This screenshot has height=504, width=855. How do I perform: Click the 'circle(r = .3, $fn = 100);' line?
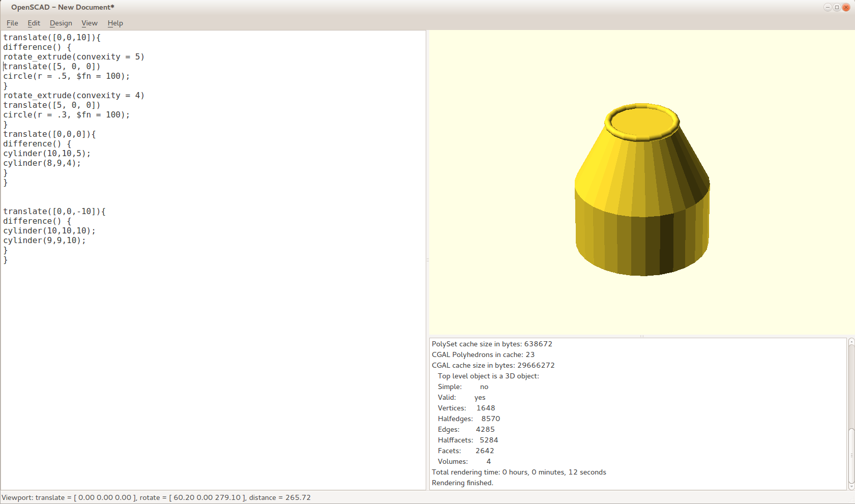[x=67, y=114]
